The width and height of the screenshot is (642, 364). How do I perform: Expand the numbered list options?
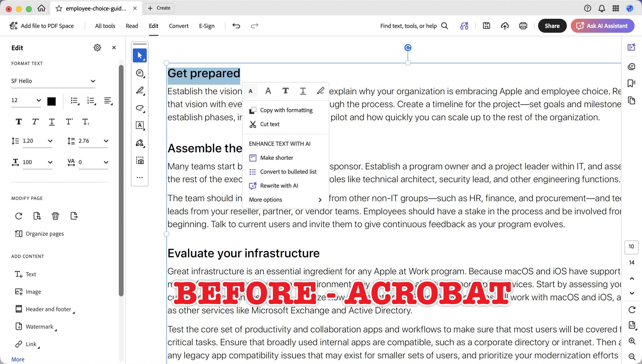coord(92,101)
